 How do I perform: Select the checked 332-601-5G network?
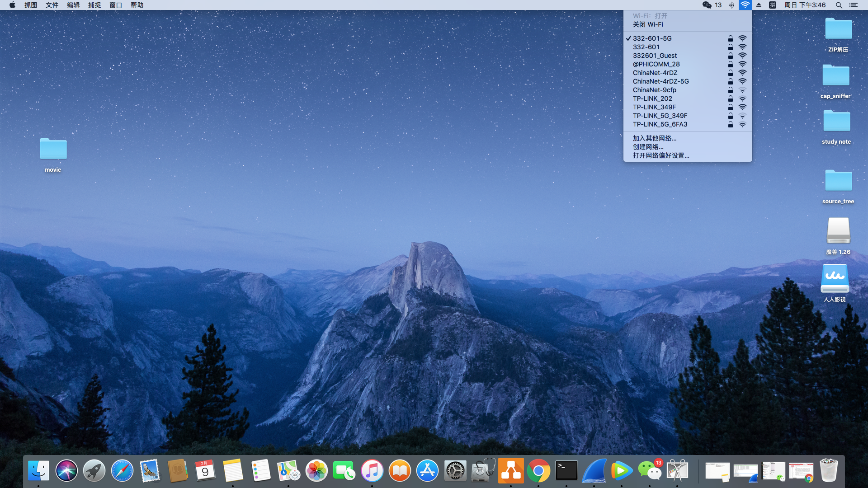(652, 38)
